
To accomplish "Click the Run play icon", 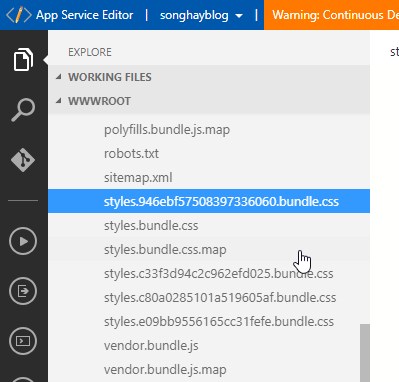I will pyautogui.click(x=23, y=241).
